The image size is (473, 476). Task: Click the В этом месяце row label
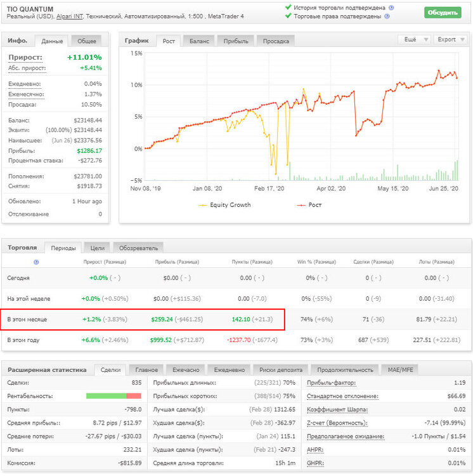27,319
